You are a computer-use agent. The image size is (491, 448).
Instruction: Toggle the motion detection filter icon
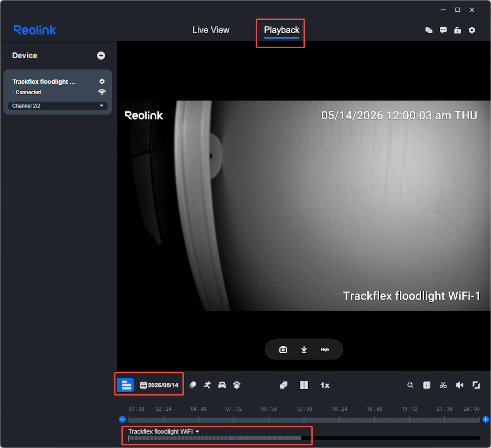(193, 385)
